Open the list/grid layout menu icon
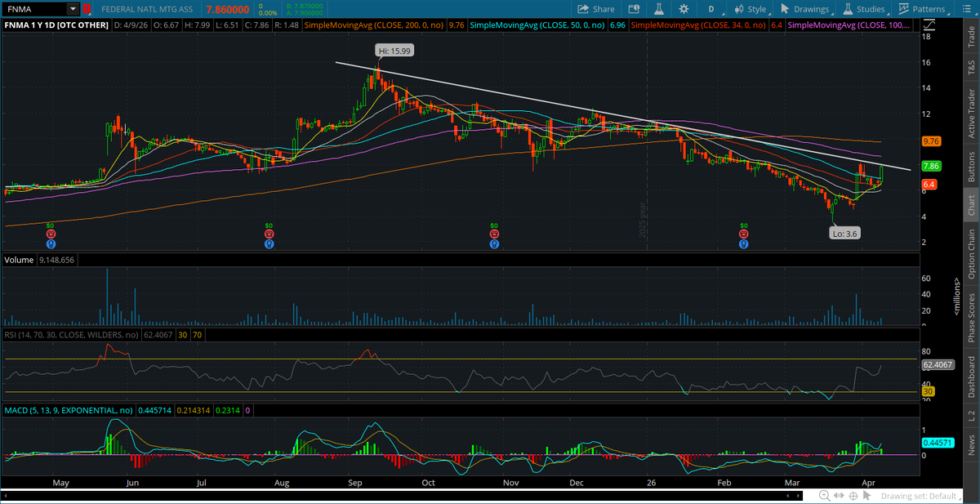Viewport: 980px width, 504px height. 966,9
